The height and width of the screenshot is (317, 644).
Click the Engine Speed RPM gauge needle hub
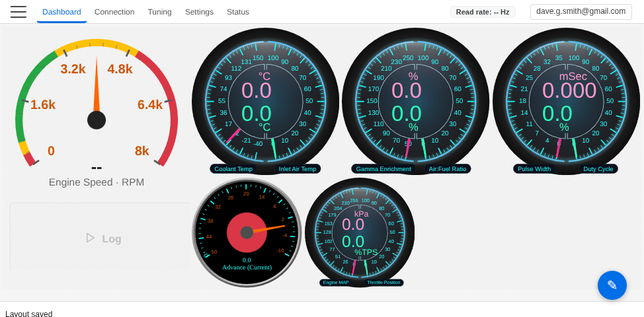coord(97,120)
